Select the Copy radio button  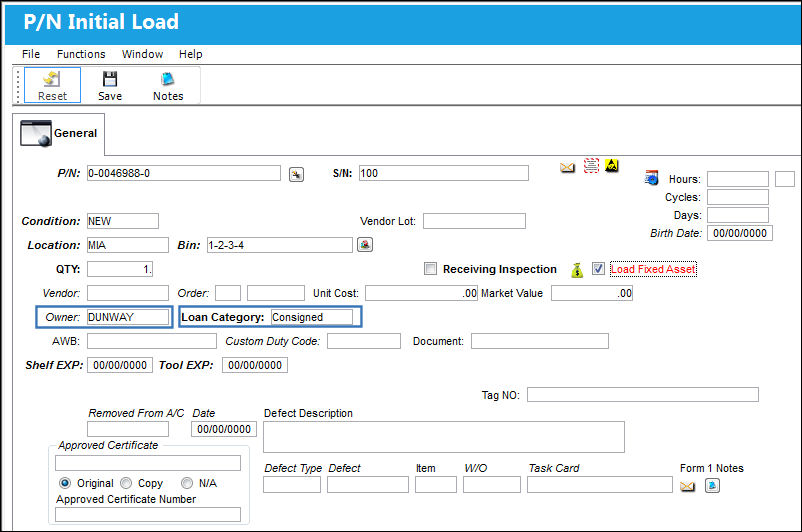[126, 483]
